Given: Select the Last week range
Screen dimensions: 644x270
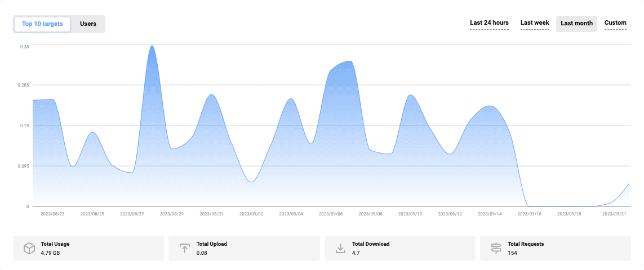Looking at the screenshot, I should pos(535,23).
